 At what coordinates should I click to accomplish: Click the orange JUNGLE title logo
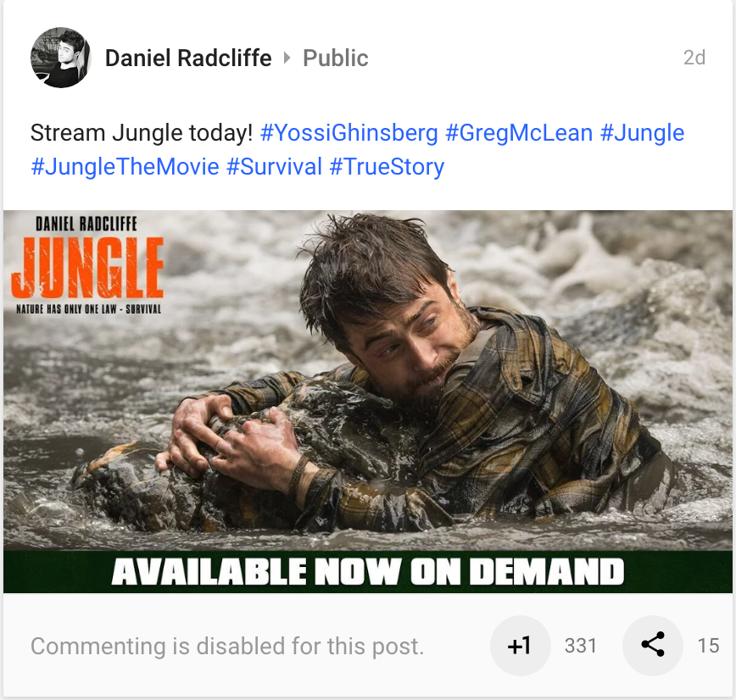click(x=87, y=268)
